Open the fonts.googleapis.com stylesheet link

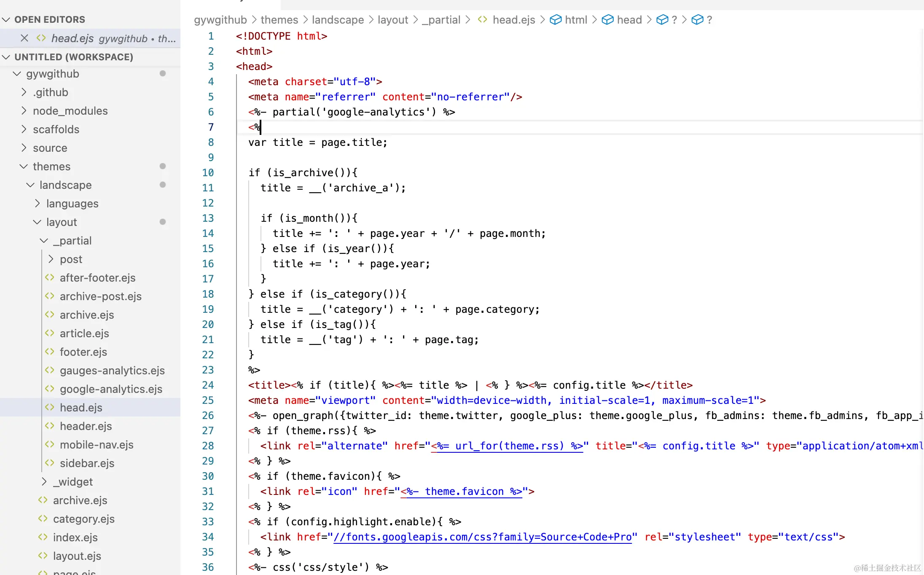[x=482, y=537]
